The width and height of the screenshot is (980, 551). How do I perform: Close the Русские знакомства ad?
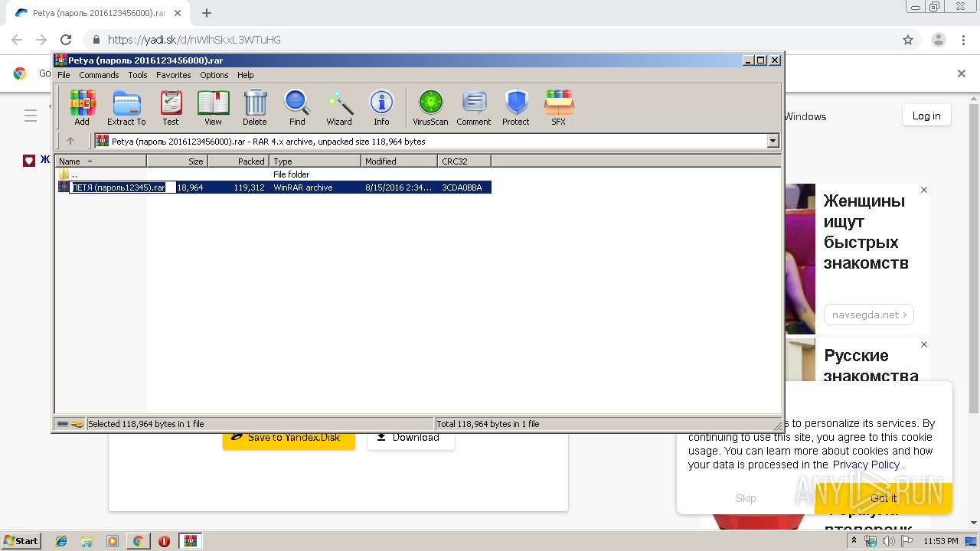coord(924,344)
